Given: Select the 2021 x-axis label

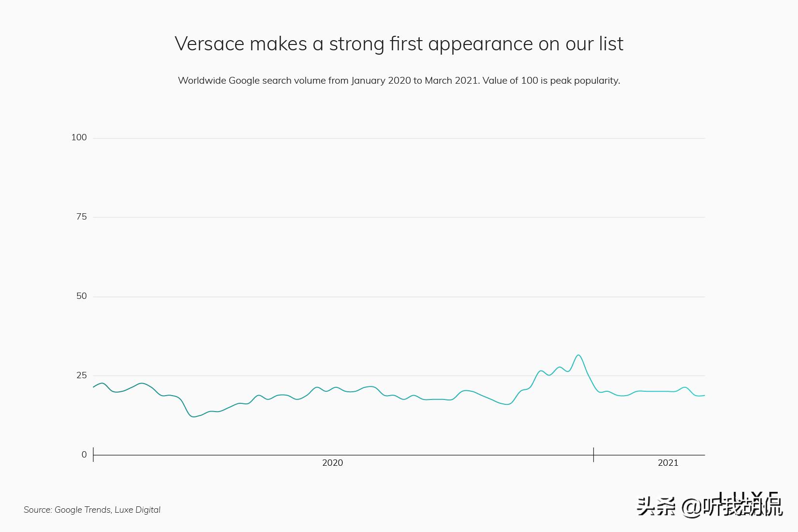Looking at the screenshot, I should [x=668, y=463].
